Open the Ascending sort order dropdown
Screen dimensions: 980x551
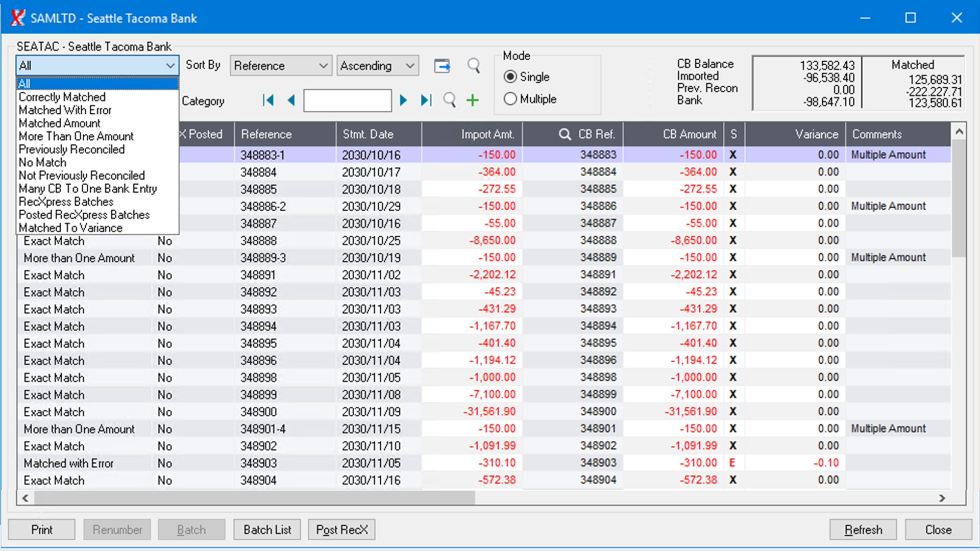click(x=377, y=65)
